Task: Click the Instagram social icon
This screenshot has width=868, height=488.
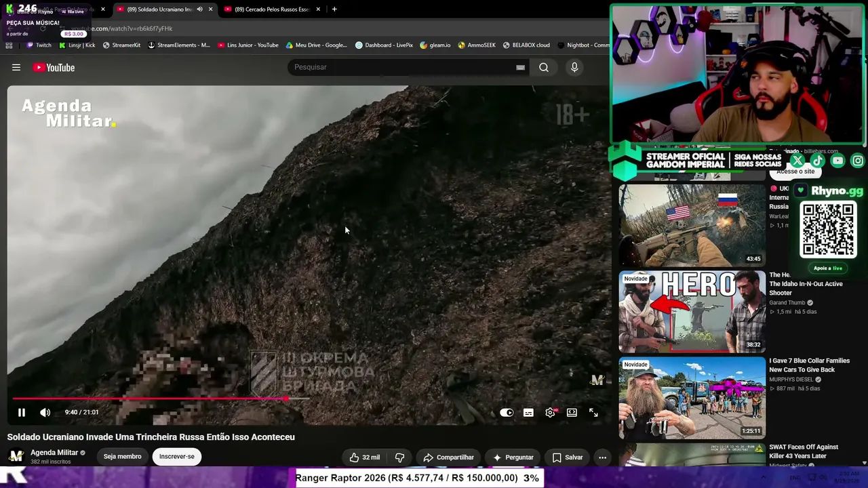Action: (x=858, y=161)
